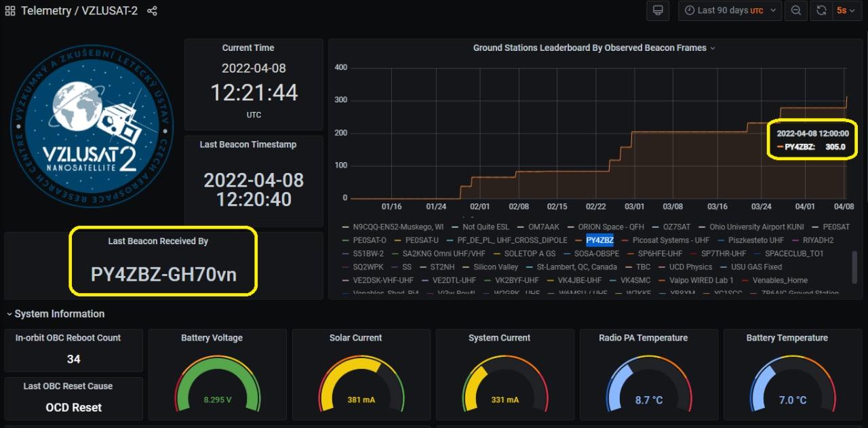The image size is (868, 428).
Task: Cycle view mode with the monitor icon
Action: [x=656, y=10]
